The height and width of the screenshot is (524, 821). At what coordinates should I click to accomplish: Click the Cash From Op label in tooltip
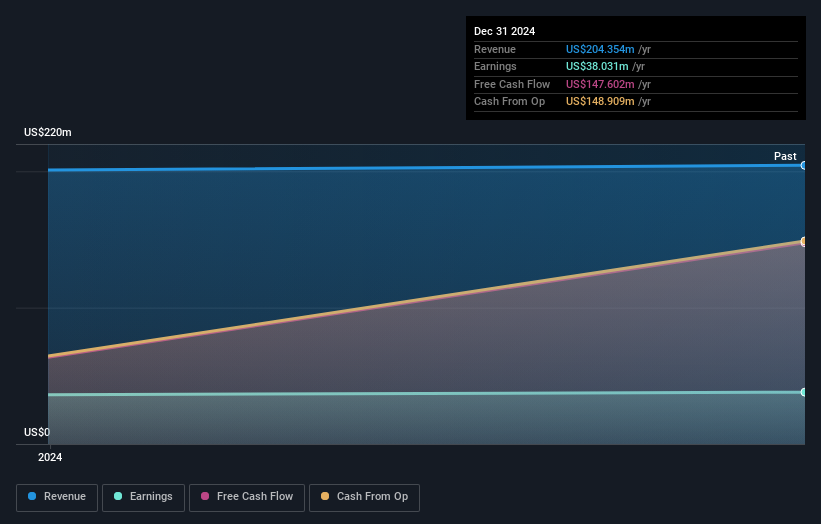pos(509,102)
